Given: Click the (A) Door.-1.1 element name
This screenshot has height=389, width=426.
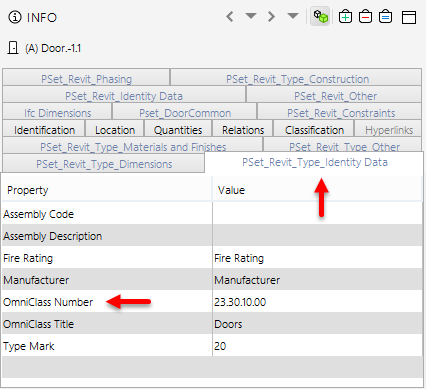Looking at the screenshot, I should (x=53, y=48).
